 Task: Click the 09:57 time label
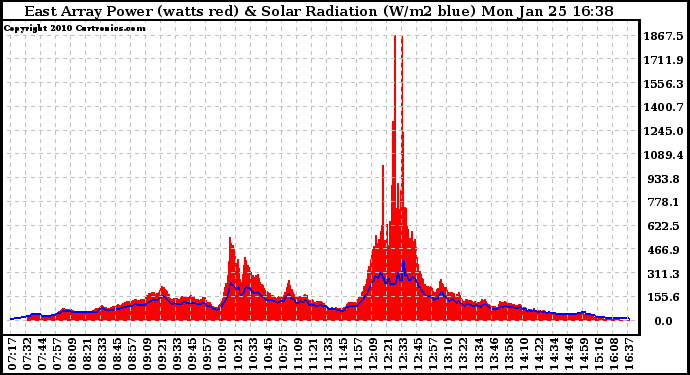(x=207, y=354)
